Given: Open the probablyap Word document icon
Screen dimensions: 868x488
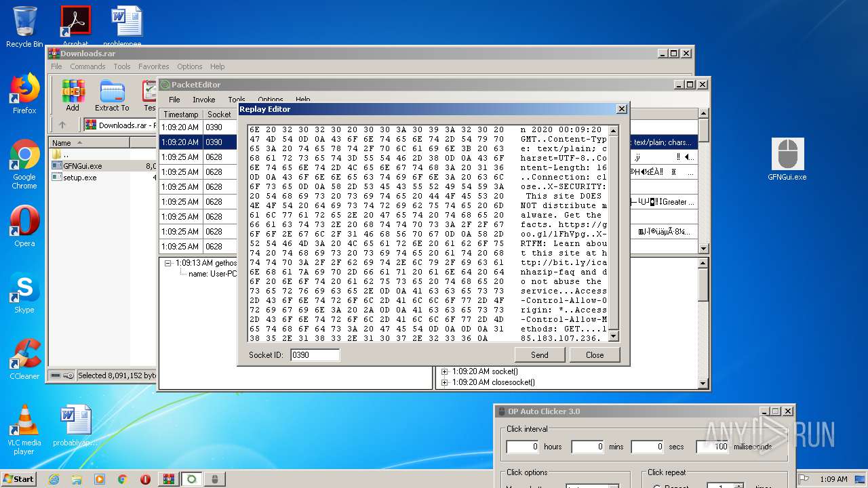Looking at the screenshot, I should [75, 426].
